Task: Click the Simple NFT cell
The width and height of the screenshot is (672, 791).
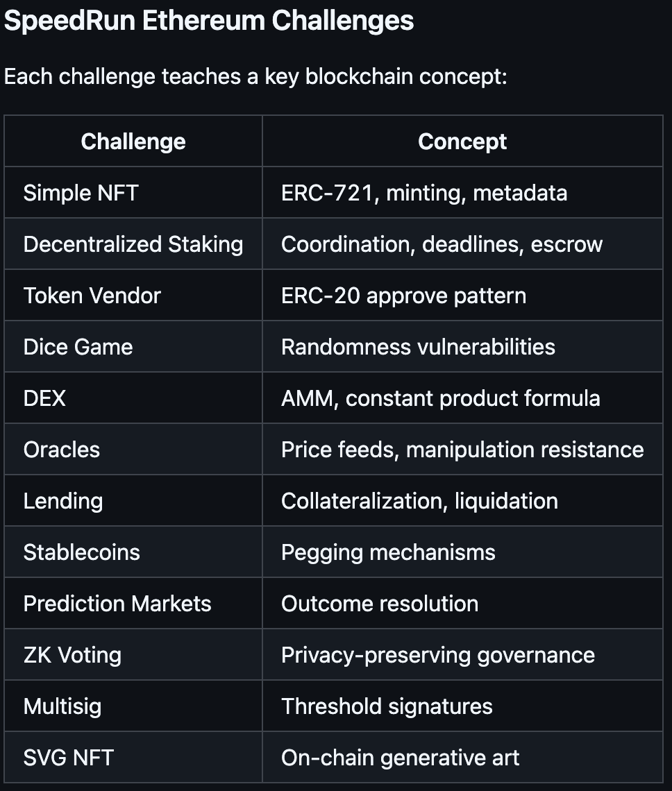Action: coord(133,193)
